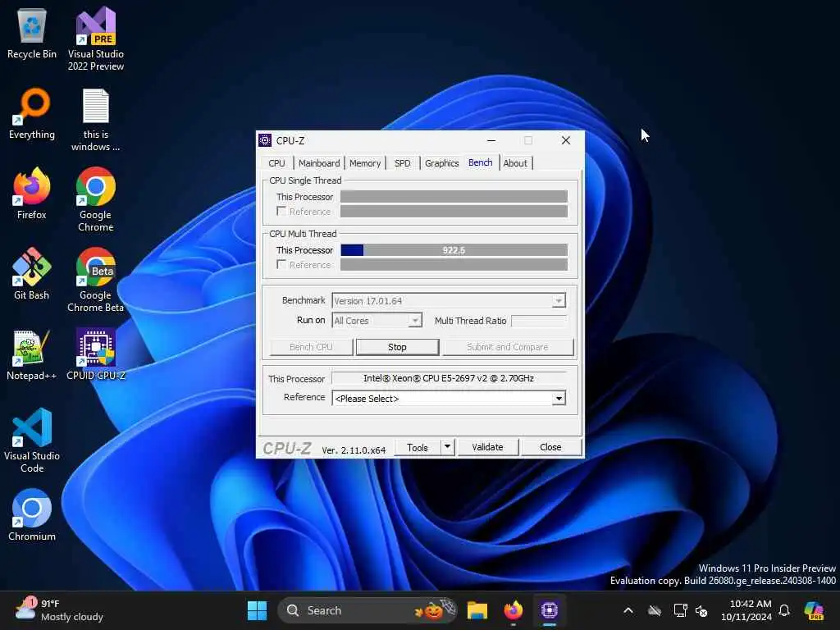This screenshot has width=840, height=630.
Task: Click the Validate button
Action: pyautogui.click(x=487, y=447)
